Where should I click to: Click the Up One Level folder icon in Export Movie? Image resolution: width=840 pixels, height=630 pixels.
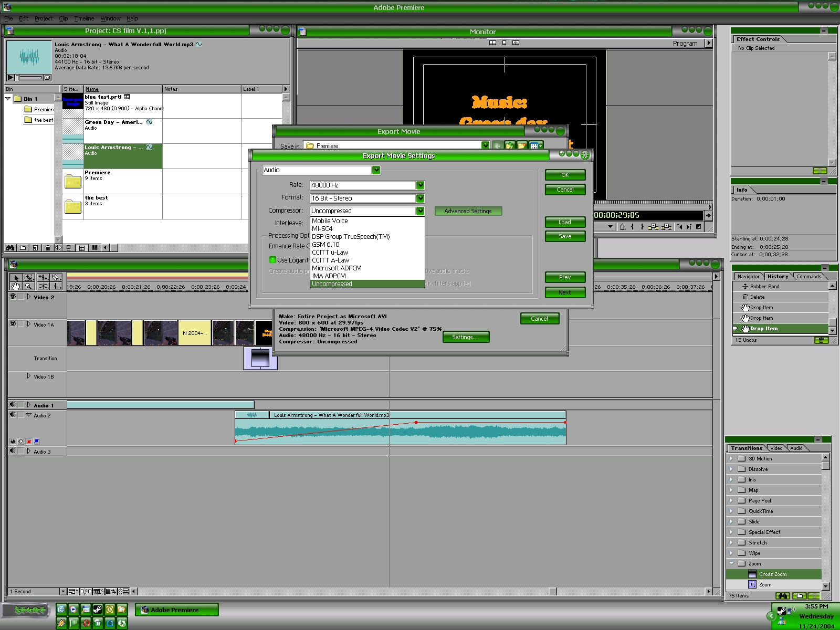509,146
